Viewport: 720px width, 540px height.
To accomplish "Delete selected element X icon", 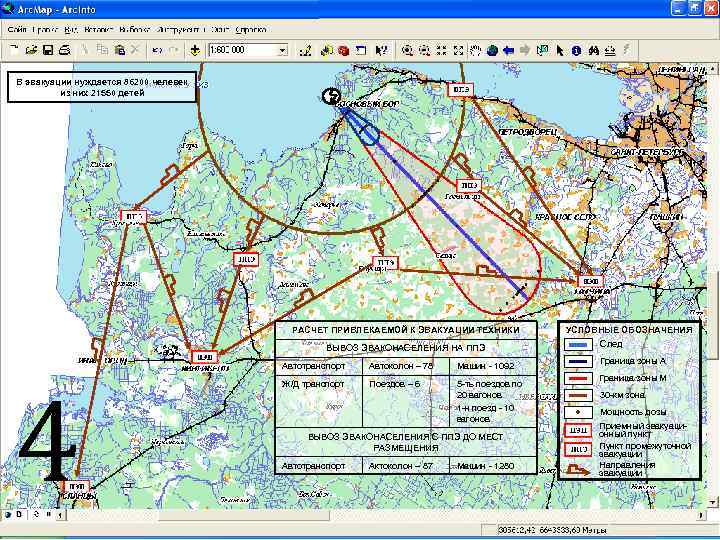I will pos(135,50).
